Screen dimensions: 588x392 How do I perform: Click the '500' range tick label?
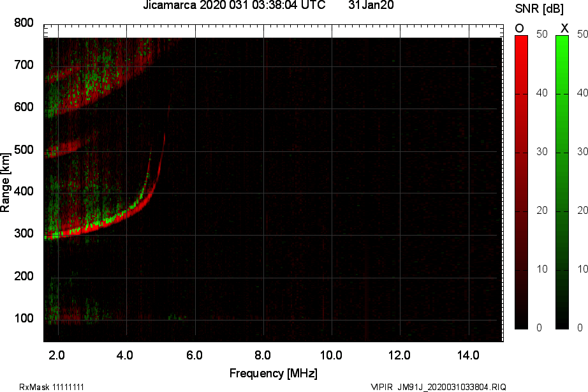click(24, 150)
